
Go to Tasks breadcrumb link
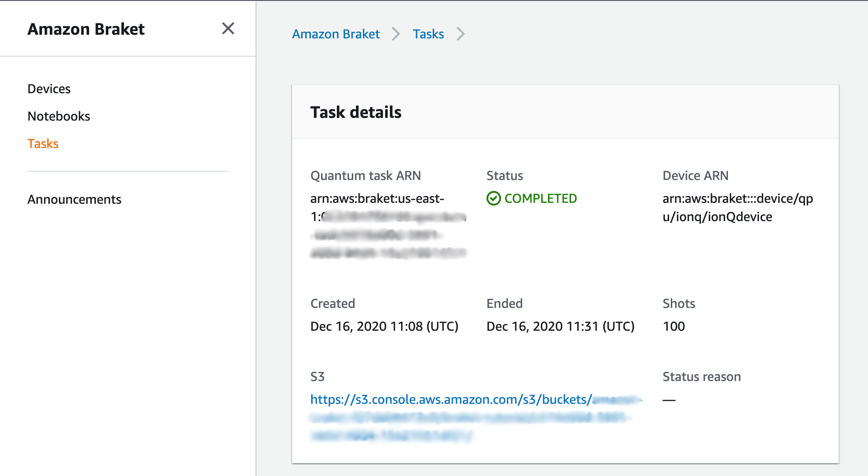[x=428, y=34]
